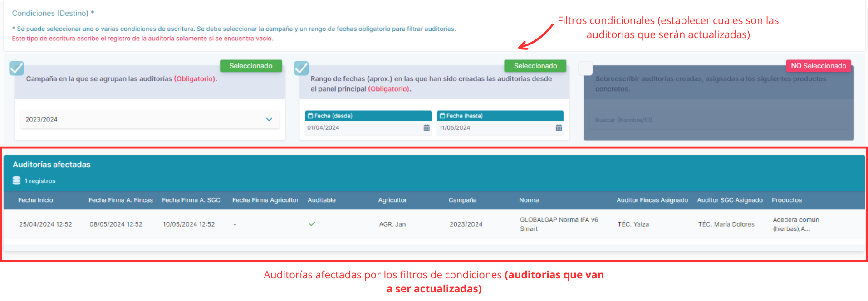Click the GLOBALGAP Norma IFA v6 Smart cell
Image resolution: width=868 pixels, height=301 pixels.
(x=559, y=224)
